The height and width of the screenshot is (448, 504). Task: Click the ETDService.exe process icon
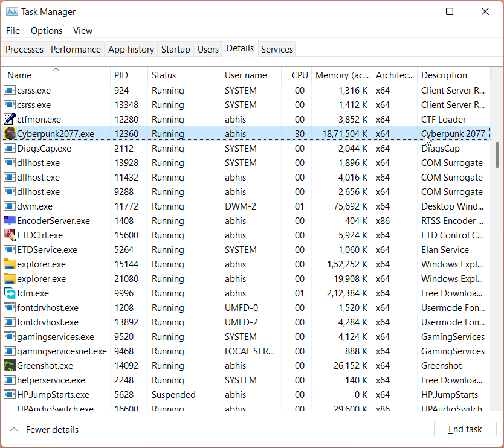click(10, 250)
